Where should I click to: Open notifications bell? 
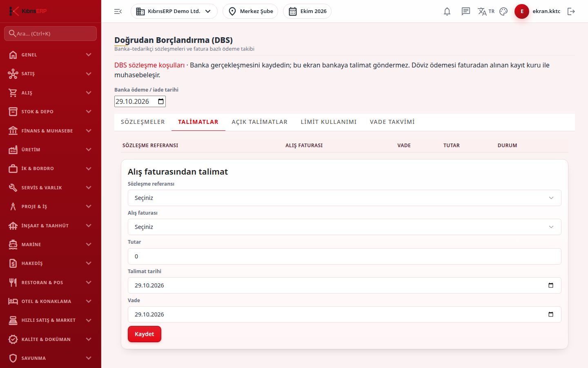(447, 11)
